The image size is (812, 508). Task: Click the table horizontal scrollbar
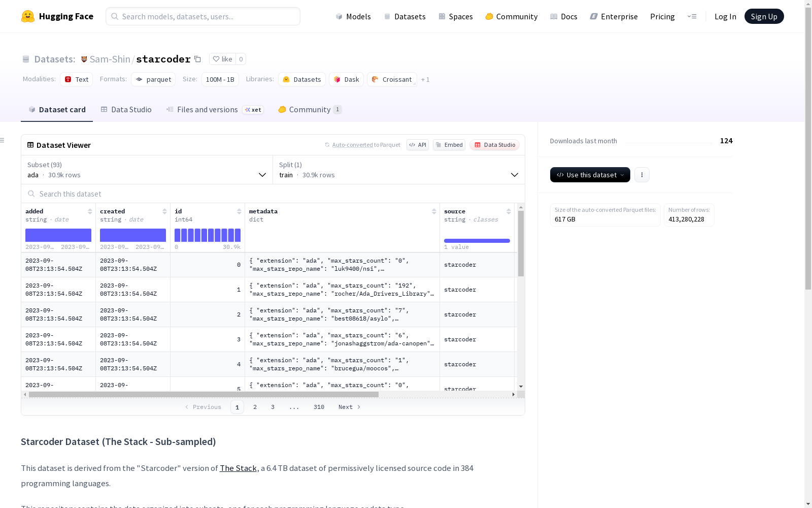pos(204,394)
